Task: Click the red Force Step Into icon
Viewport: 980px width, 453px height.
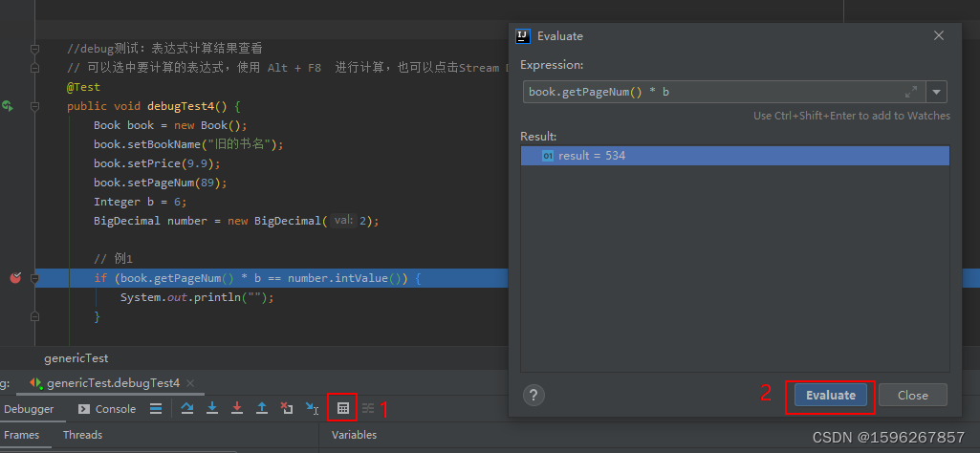Action: [x=237, y=409]
